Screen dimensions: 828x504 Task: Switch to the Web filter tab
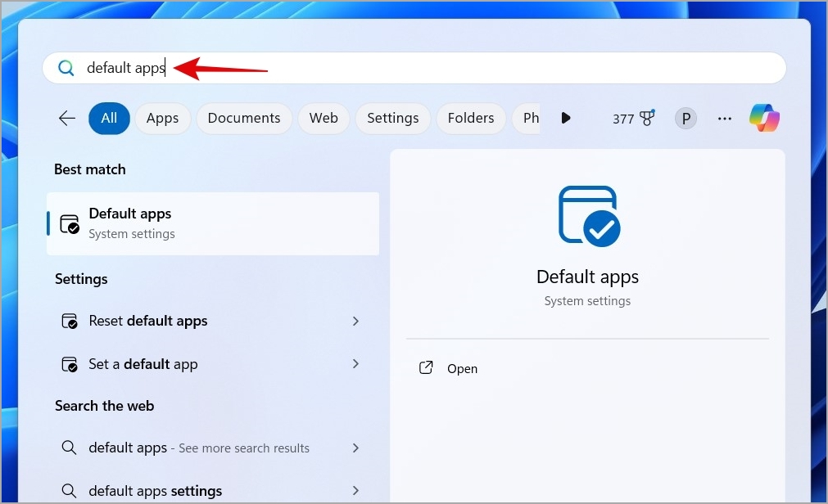(324, 118)
